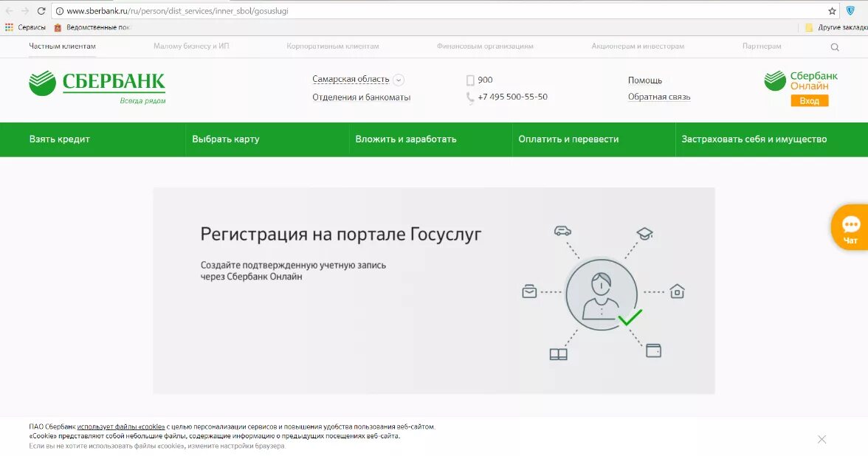
Task: Select the Финансовым организациям tab
Action: pyautogui.click(x=485, y=46)
